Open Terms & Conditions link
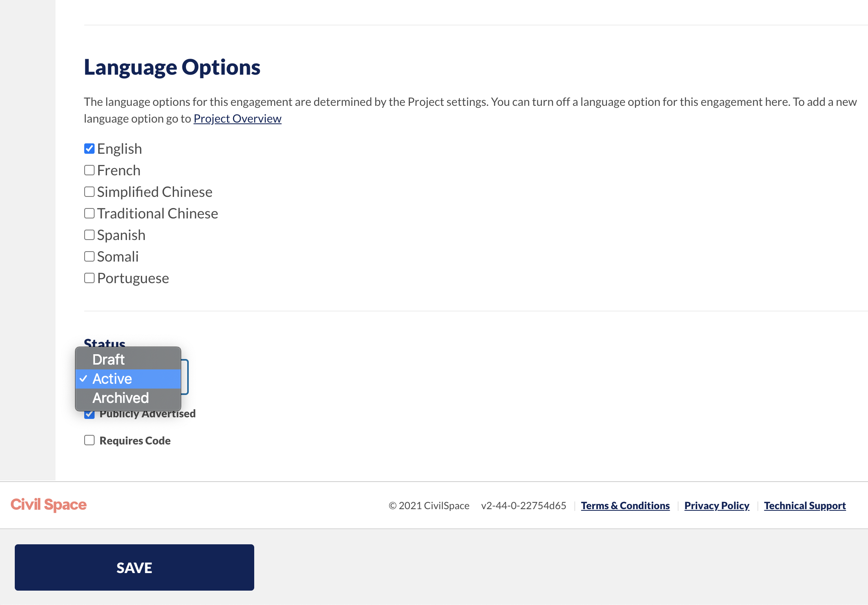Screen dimensions: 868x605 point(625,506)
